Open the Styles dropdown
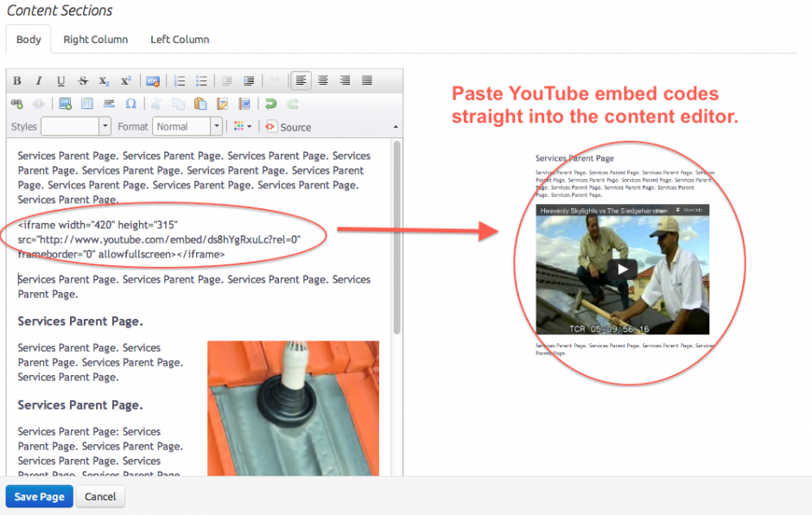 point(76,126)
